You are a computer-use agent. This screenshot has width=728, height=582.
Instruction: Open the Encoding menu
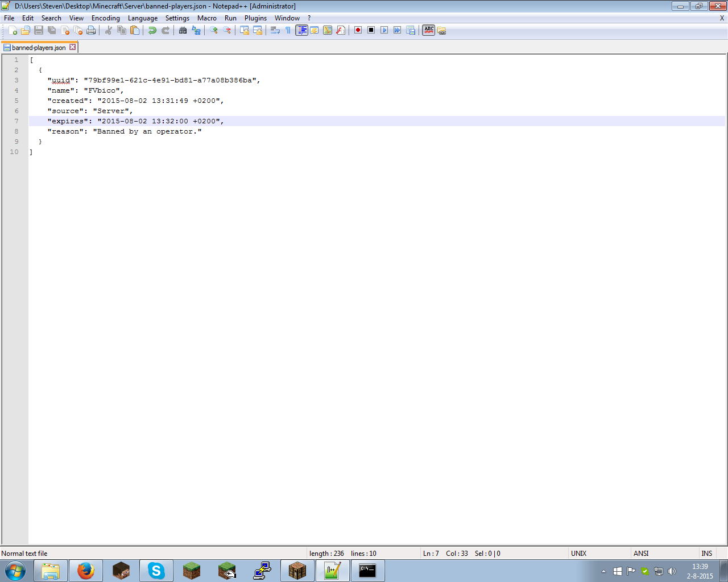tap(106, 18)
